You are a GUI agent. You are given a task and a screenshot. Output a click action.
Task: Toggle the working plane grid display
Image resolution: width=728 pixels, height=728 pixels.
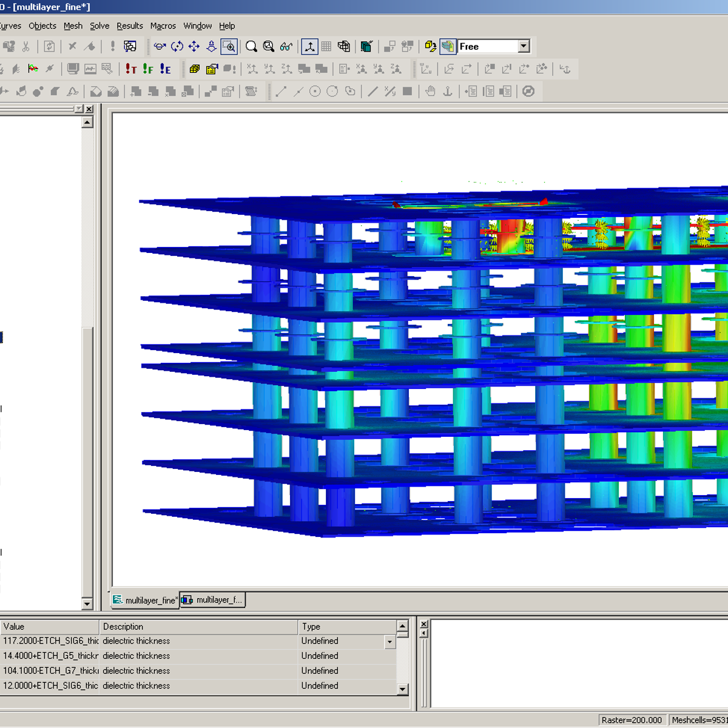click(326, 46)
